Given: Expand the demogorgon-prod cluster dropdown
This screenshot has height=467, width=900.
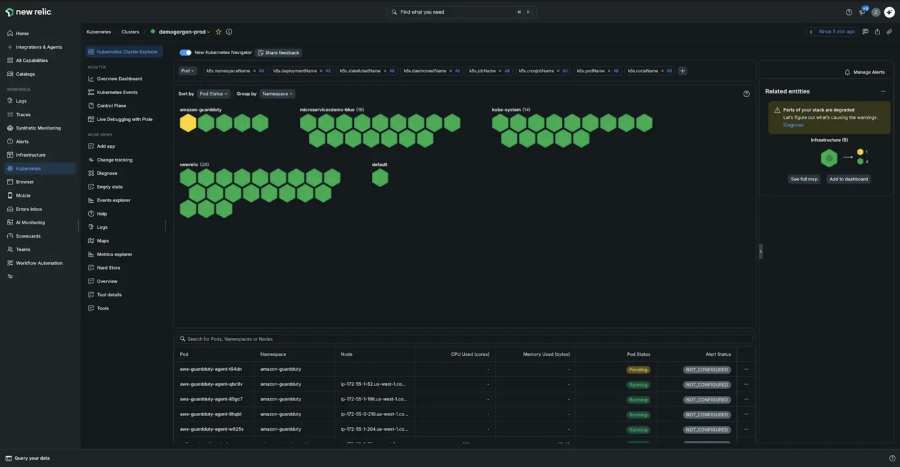Looking at the screenshot, I should point(183,32).
